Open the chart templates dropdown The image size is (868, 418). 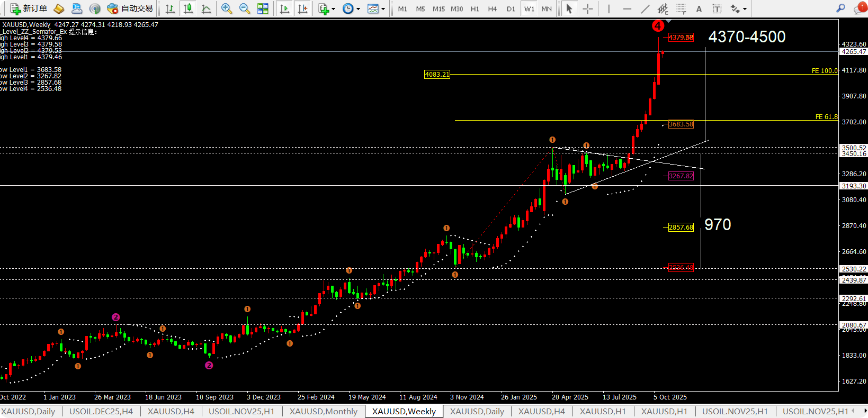[376, 8]
